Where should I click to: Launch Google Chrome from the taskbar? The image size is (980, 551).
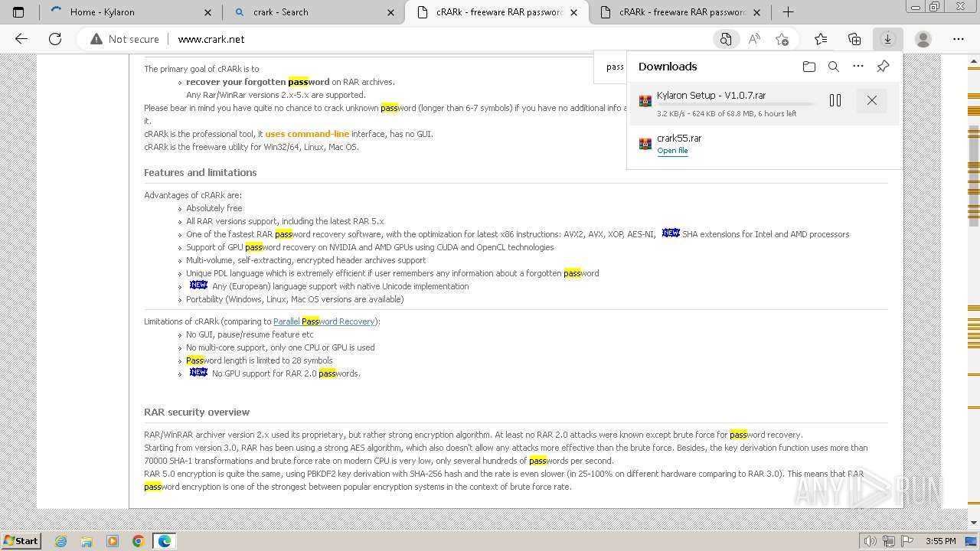coord(138,541)
